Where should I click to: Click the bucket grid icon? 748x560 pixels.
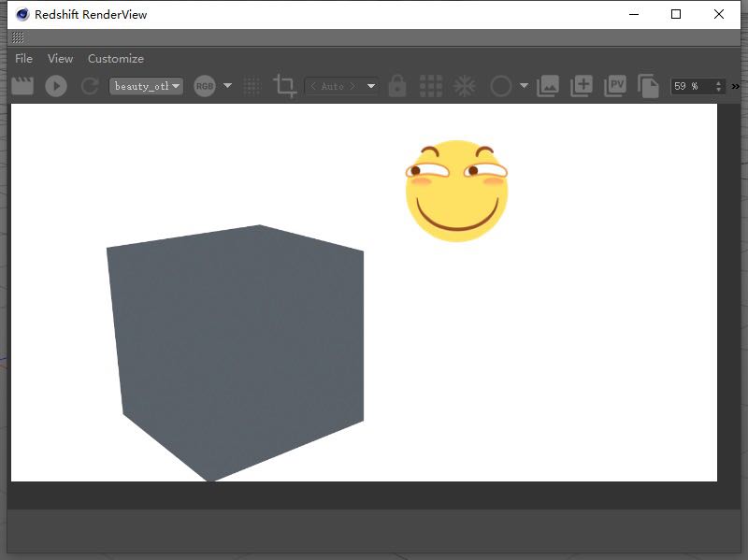point(431,86)
